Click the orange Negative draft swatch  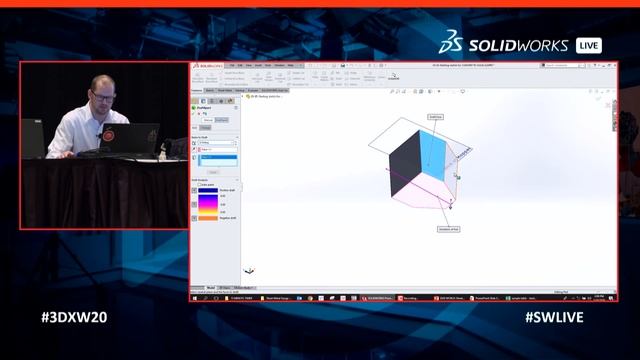[x=208, y=218]
